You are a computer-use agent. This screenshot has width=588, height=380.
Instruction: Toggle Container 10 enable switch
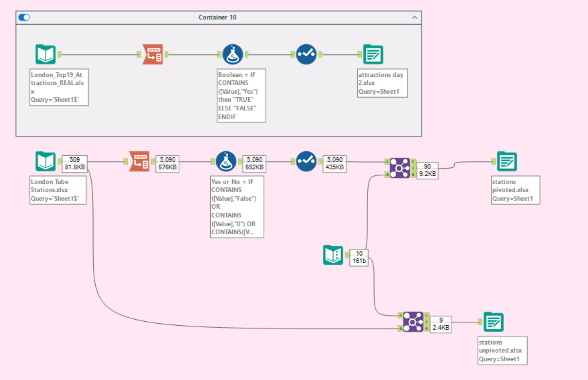[24, 17]
